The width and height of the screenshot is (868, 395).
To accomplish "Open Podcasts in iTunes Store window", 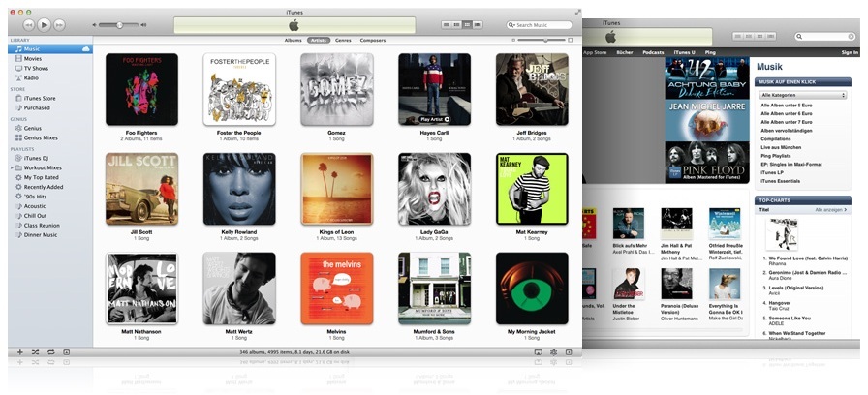I will click(653, 52).
